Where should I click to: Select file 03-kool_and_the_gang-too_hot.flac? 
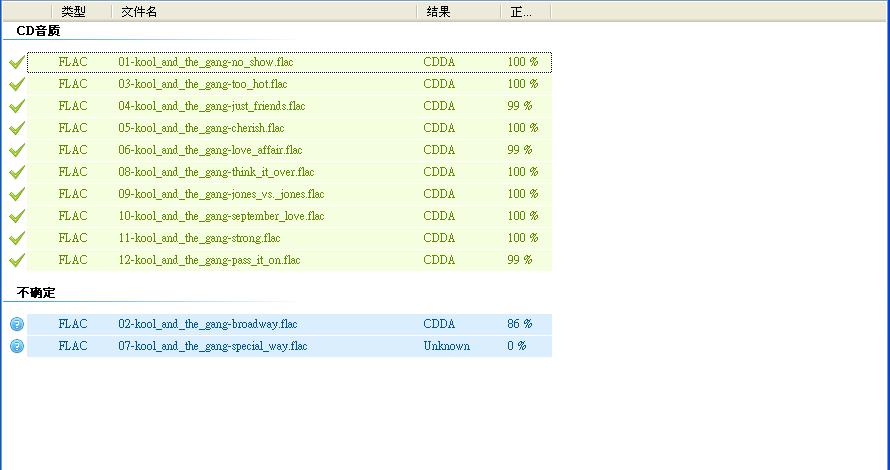pyautogui.click(x=203, y=84)
